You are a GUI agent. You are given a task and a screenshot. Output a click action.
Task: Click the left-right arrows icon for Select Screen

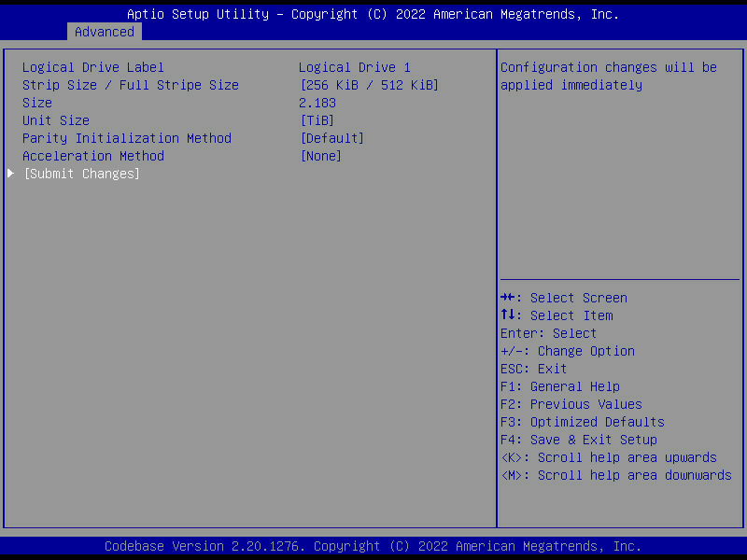click(x=509, y=298)
